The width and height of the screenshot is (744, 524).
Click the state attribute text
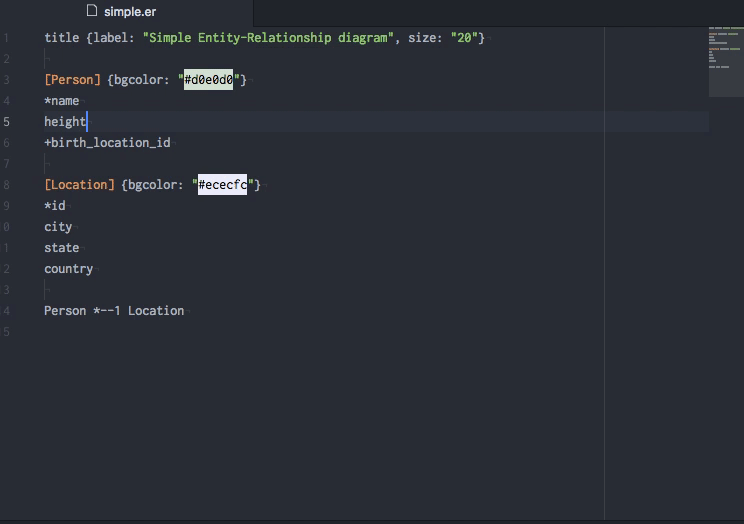61,248
